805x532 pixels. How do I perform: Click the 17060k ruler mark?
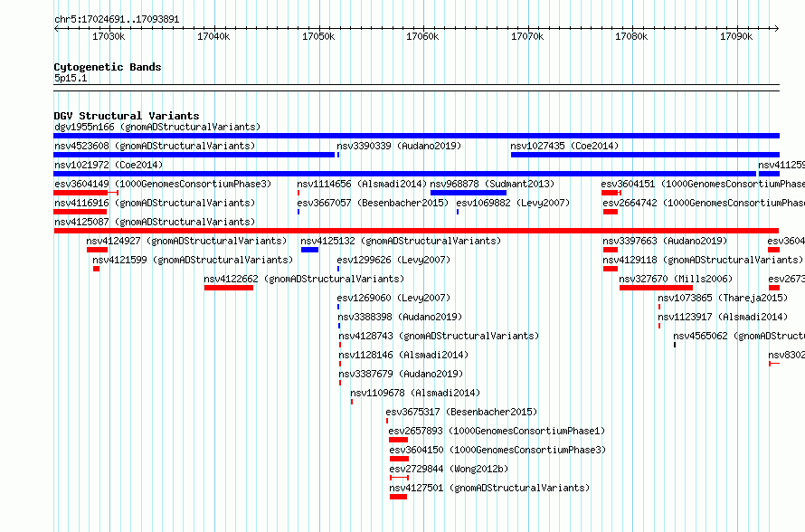(422, 36)
